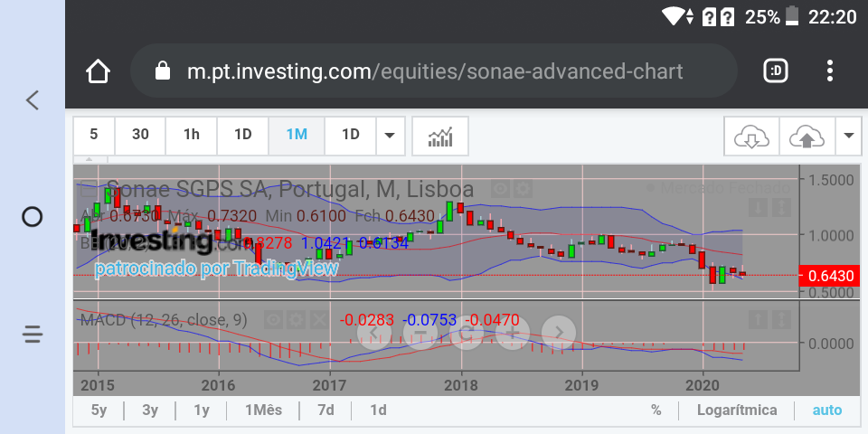Open the browser tab switcher

pos(776,71)
